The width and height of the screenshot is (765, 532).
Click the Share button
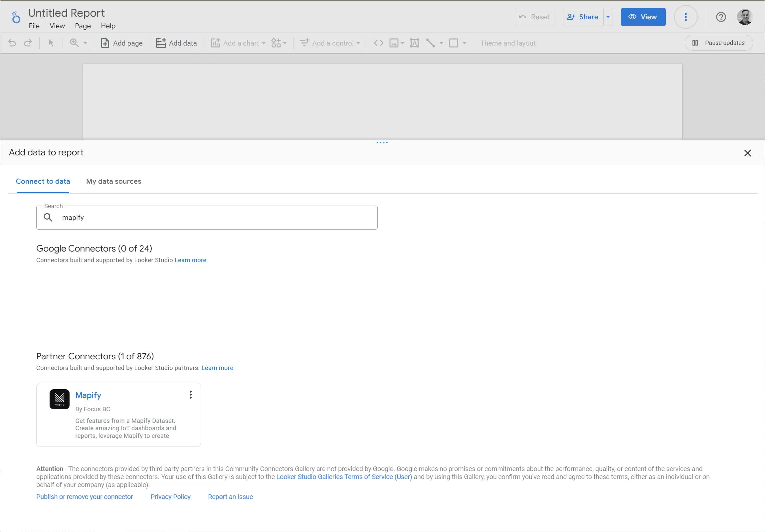pos(583,17)
